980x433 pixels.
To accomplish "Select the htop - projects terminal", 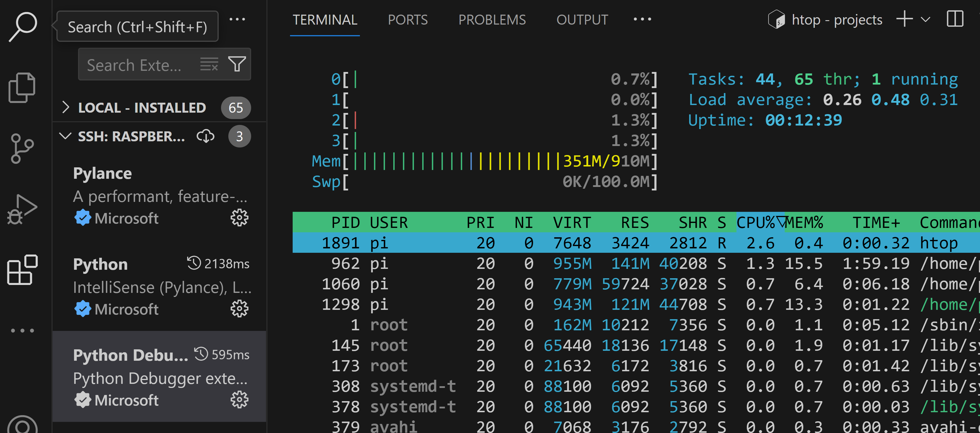I will [825, 19].
